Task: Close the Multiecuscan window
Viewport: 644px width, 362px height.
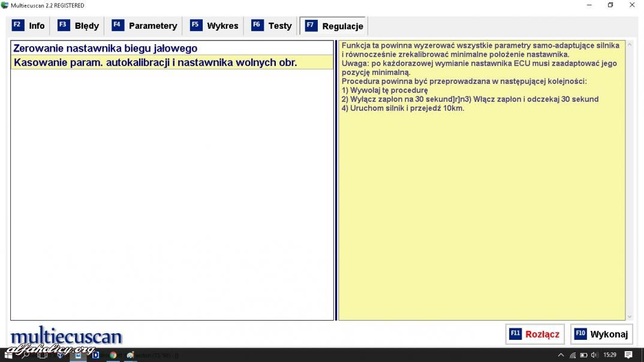Action: click(x=631, y=5)
